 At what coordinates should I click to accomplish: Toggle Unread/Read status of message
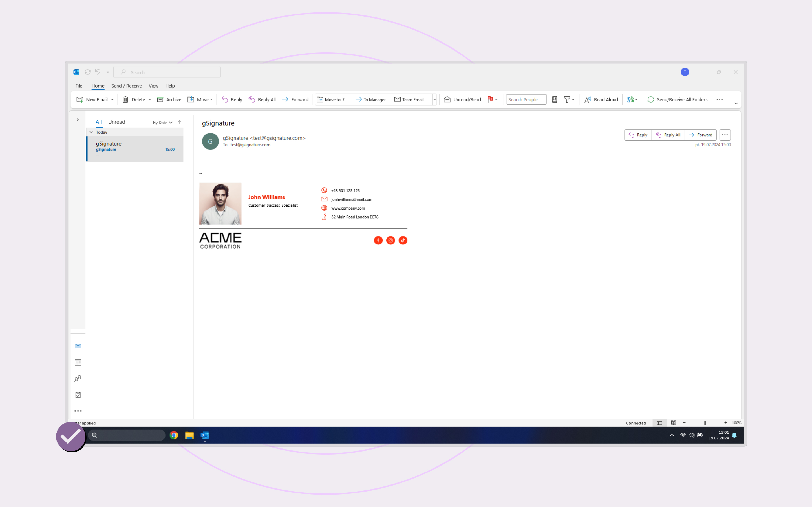click(x=462, y=100)
